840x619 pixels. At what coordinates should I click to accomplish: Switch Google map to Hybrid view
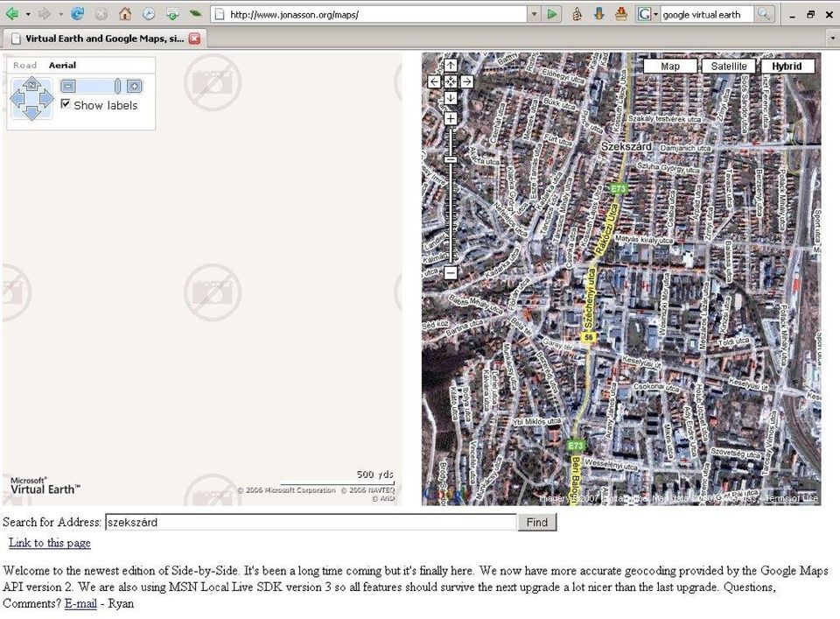coord(787,66)
